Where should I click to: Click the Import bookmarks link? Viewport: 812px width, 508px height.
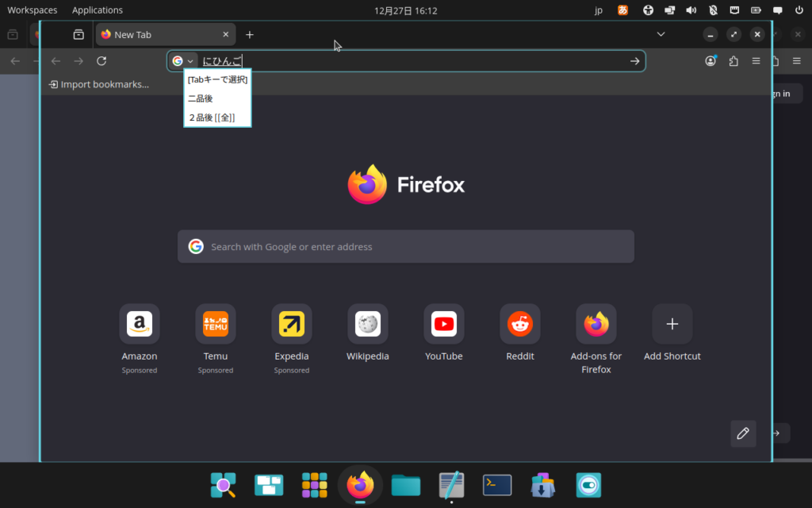99,84
